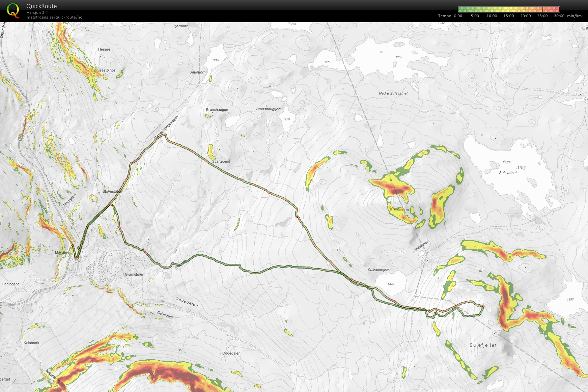
Task: Click the tempo color gradient legend bar
Action: (x=509, y=9)
